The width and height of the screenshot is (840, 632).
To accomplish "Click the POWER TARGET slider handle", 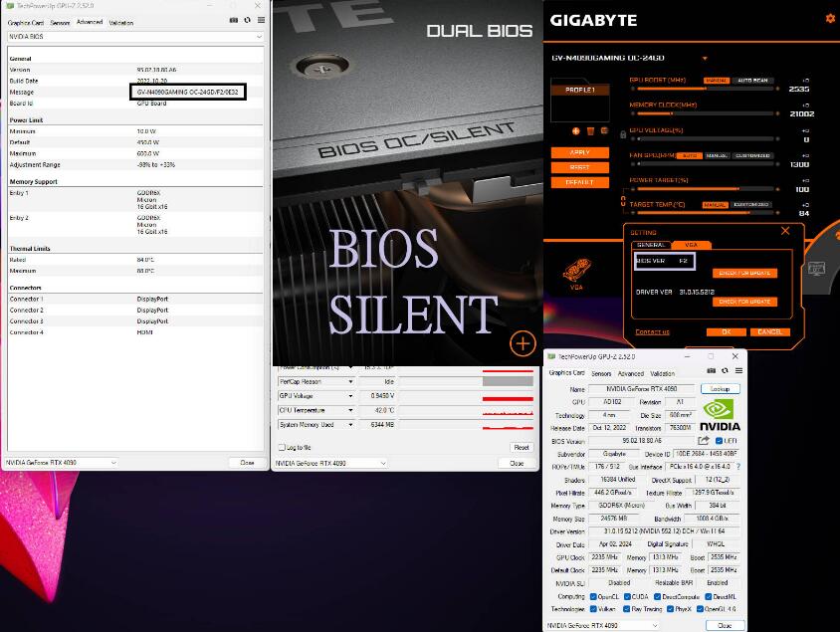I will coord(738,189).
